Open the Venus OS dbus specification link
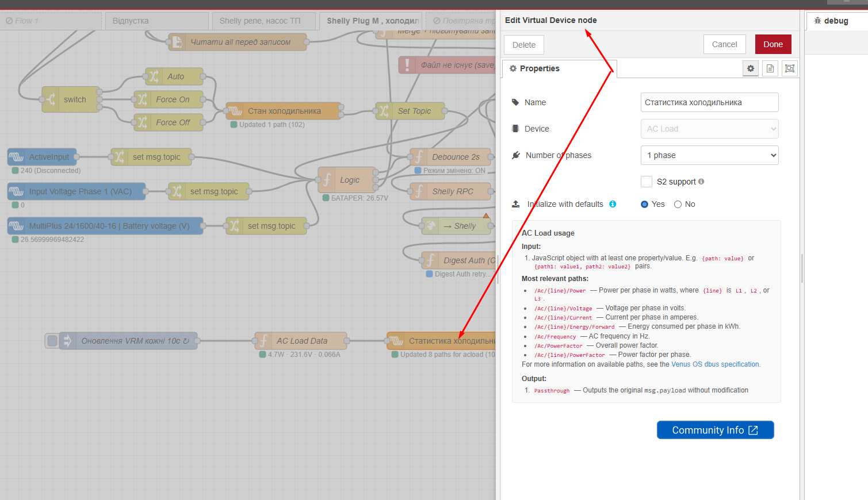This screenshot has width=868, height=500. click(715, 364)
